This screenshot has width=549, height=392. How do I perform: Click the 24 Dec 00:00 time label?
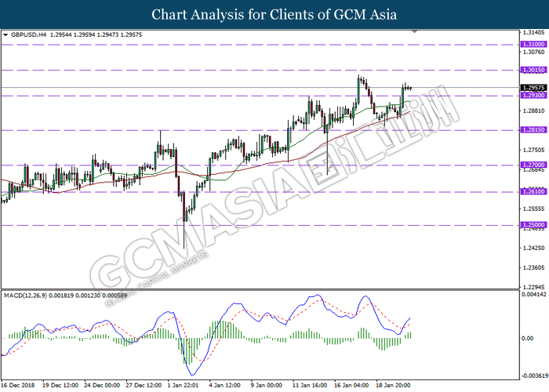(x=102, y=386)
